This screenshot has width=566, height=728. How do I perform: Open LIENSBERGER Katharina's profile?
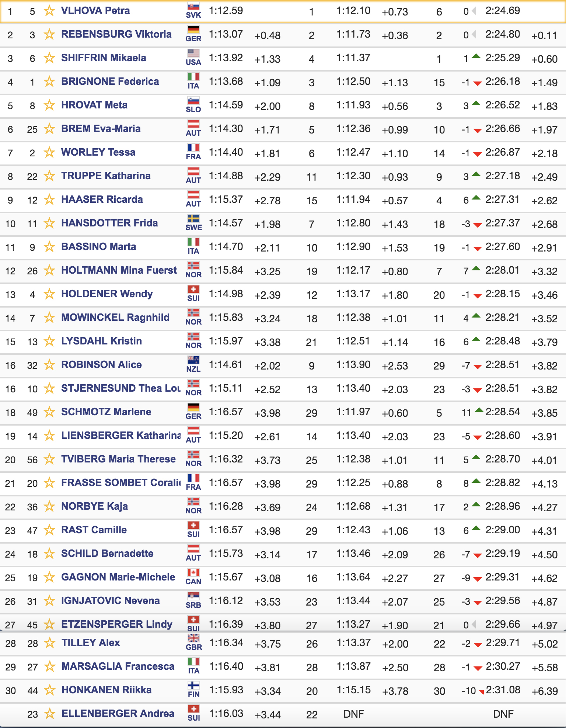point(121,435)
